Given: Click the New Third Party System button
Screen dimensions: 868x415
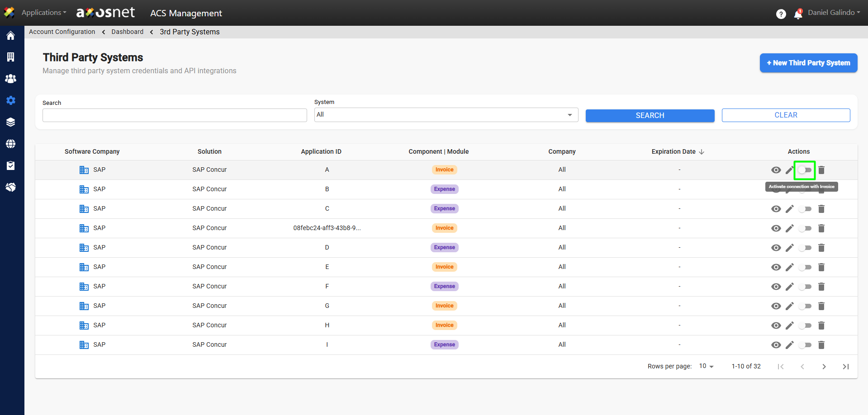Looking at the screenshot, I should 808,63.
